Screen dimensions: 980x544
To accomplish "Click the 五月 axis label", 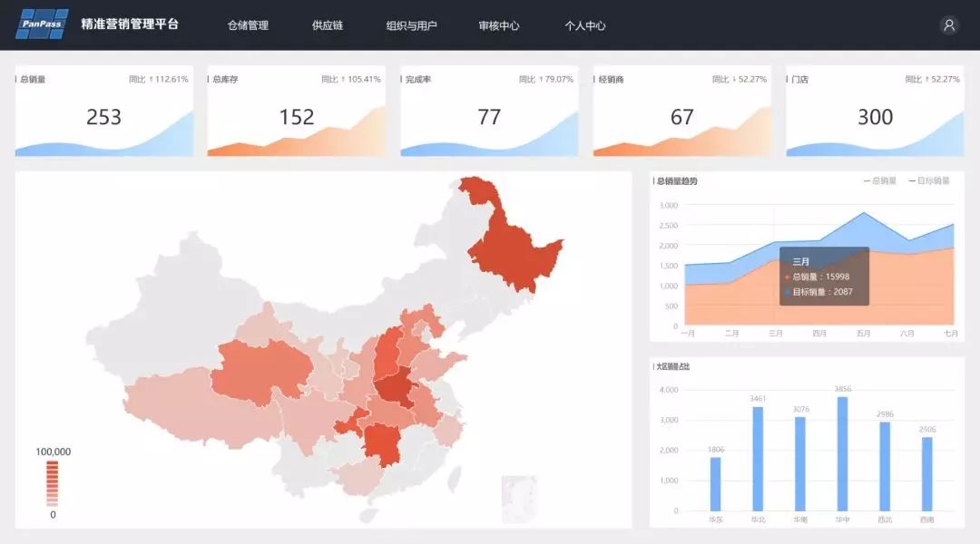I will (x=863, y=334).
